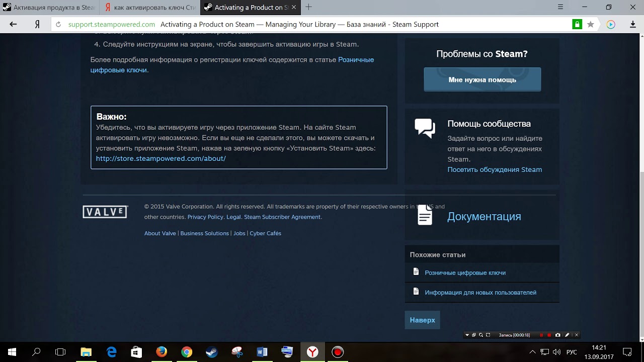
Task: Click the 'Мне нужна помощь' button
Action: tap(482, 79)
